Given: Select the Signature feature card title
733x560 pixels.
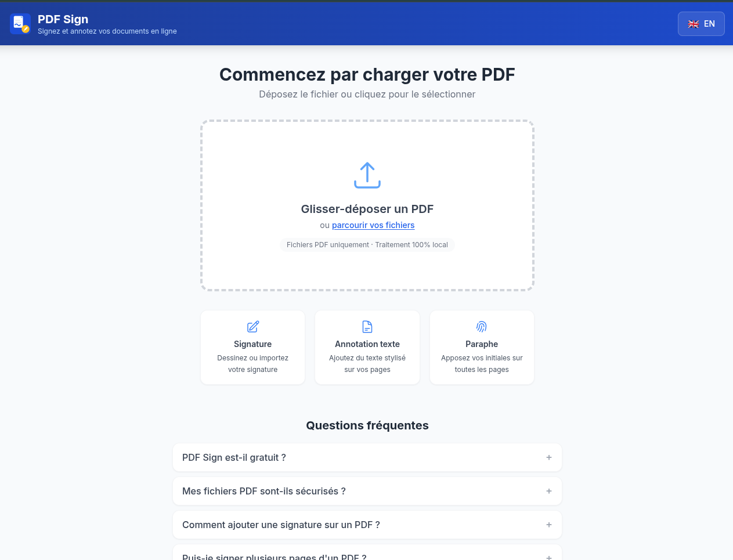Looking at the screenshot, I should (253, 344).
